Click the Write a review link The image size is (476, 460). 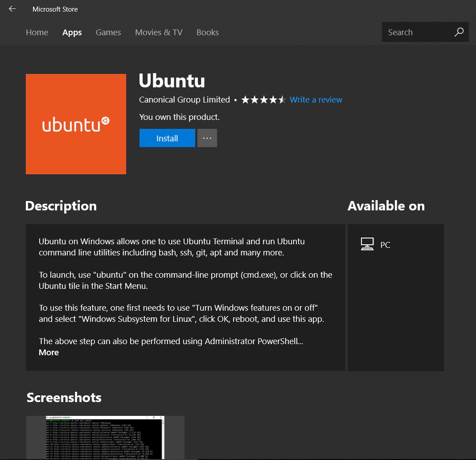click(x=316, y=99)
